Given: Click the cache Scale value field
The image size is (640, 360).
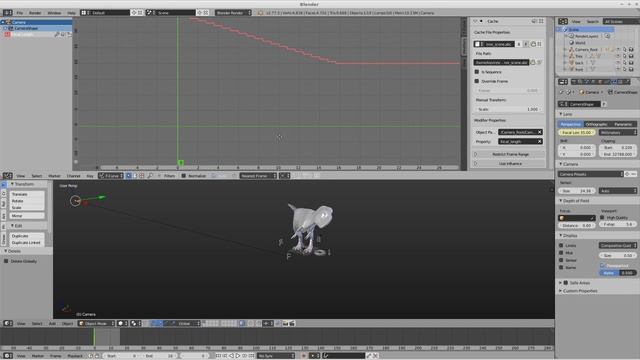Looking at the screenshot, I should tap(509, 109).
